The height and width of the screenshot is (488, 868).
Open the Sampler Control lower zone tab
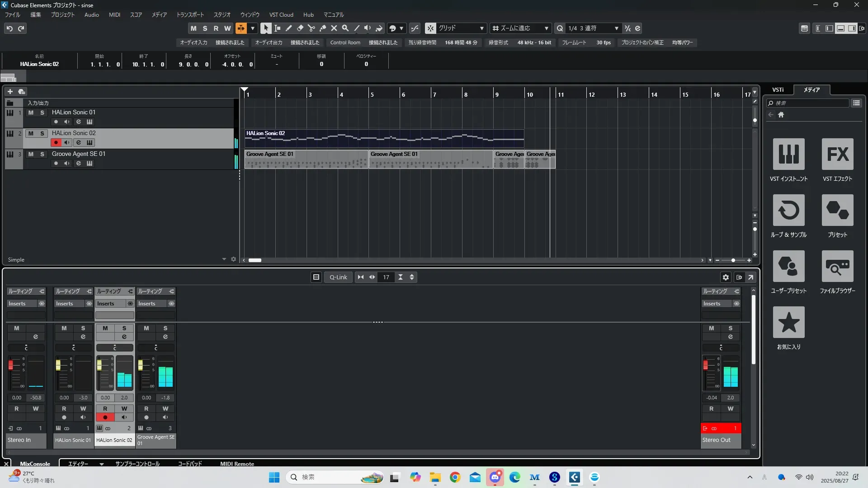(137, 464)
